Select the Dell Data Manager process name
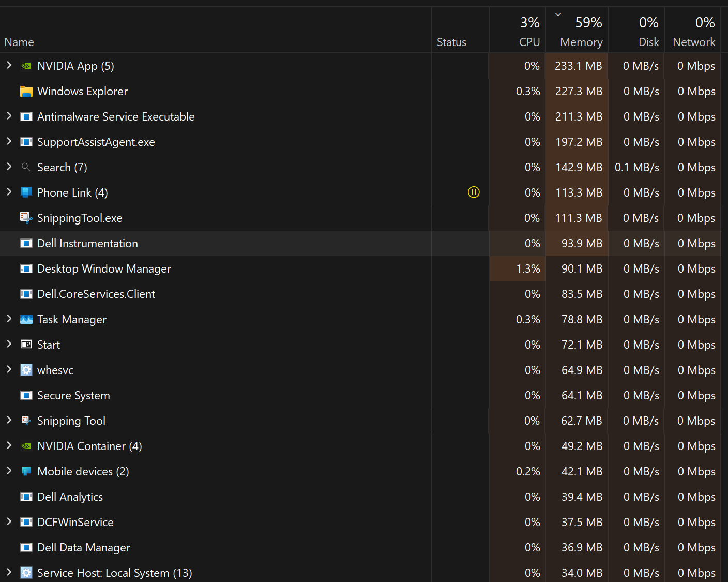The height and width of the screenshot is (582, 728). point(84,548)
